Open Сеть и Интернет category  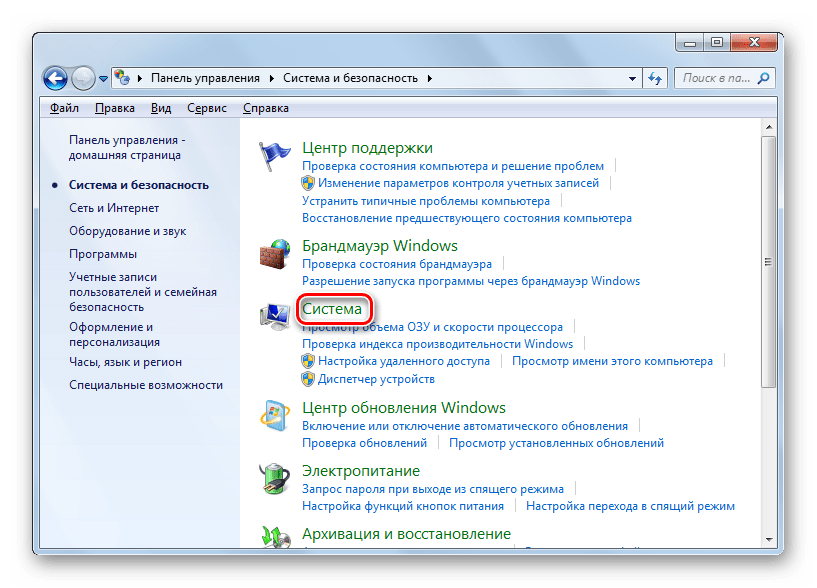pos(114,208)
